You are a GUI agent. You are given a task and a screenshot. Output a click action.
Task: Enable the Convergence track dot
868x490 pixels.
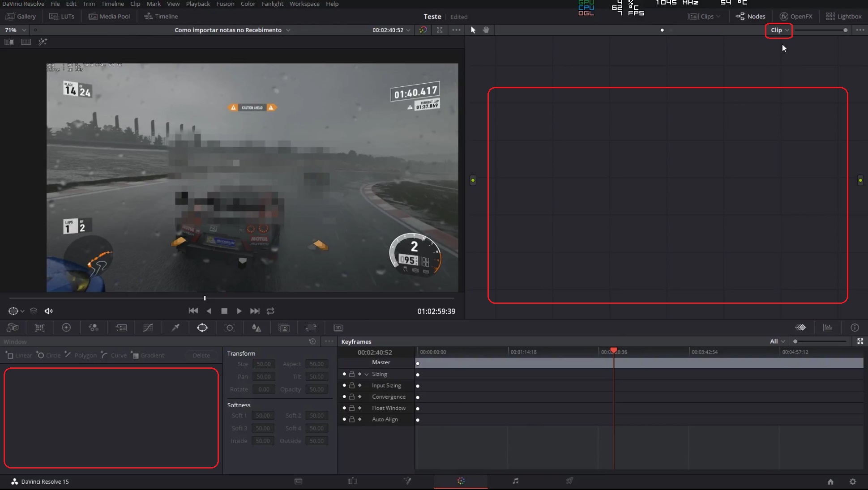tap(344, 397)
